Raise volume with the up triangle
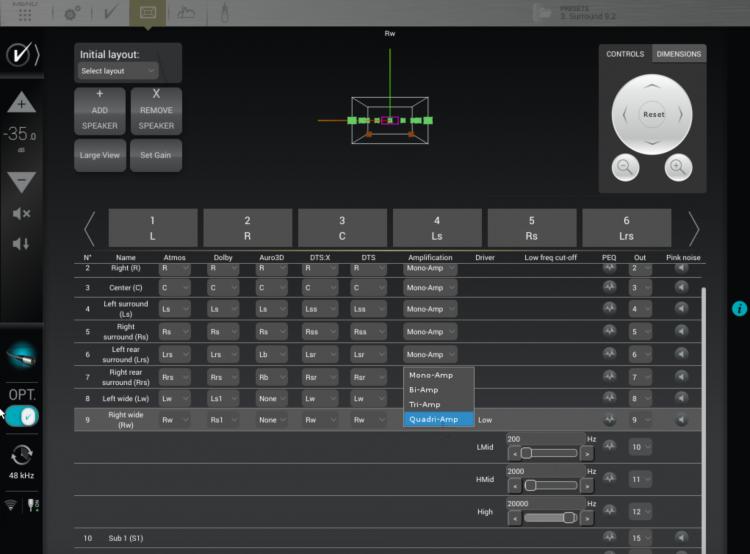Screen dimensions: 750x554 (x=21, y=102)
